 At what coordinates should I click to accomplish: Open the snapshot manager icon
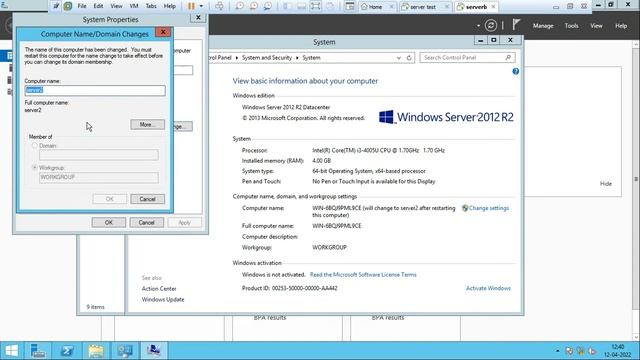268,6
